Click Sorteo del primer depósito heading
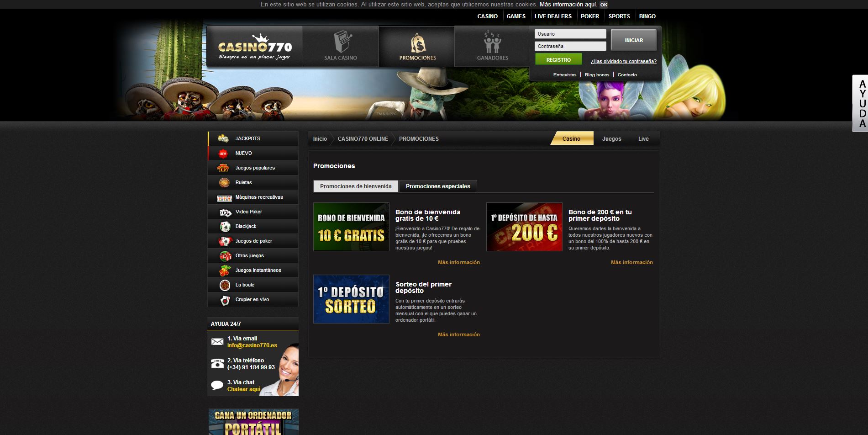The image size is (868, 435). pos(423,287)
